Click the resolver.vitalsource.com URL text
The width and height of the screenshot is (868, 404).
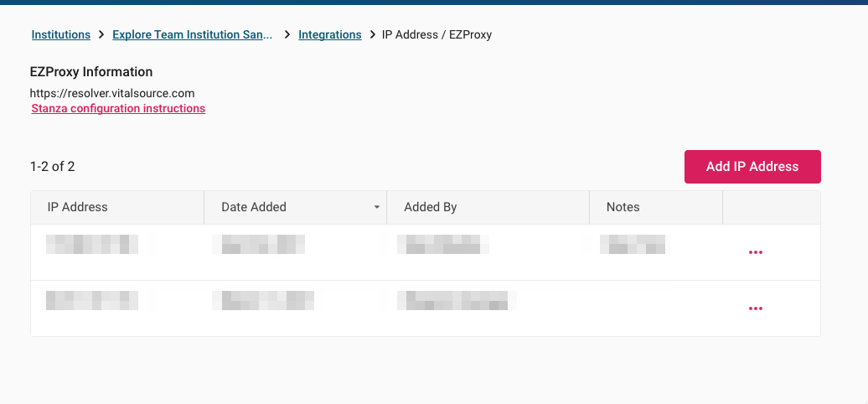click(x=112, y=93)
